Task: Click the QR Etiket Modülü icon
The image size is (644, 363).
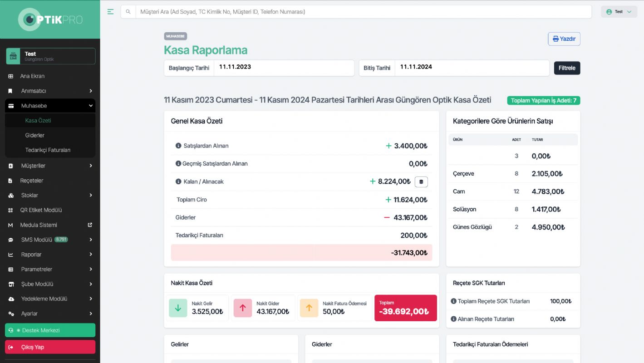Action: click(x=11, y=210)
